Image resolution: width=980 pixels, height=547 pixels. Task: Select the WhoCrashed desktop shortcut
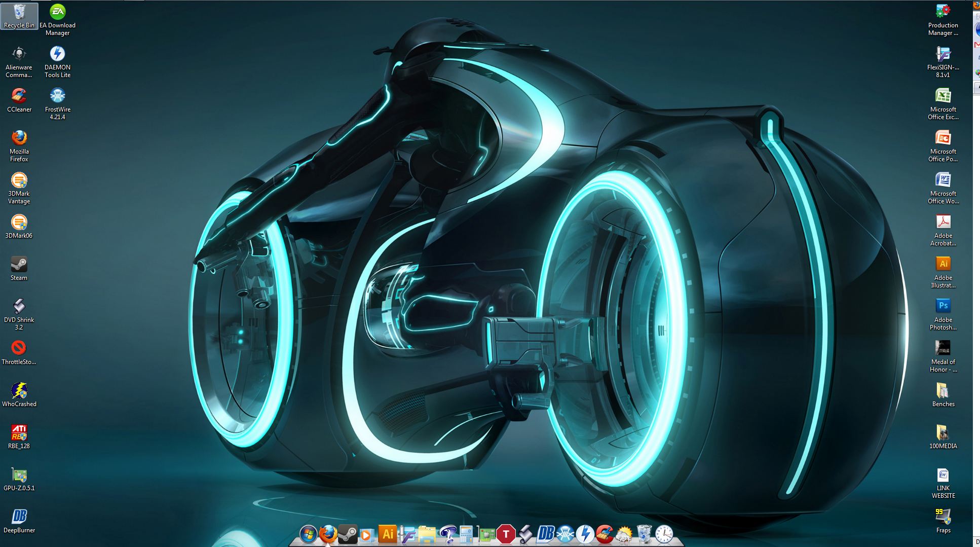19,394
